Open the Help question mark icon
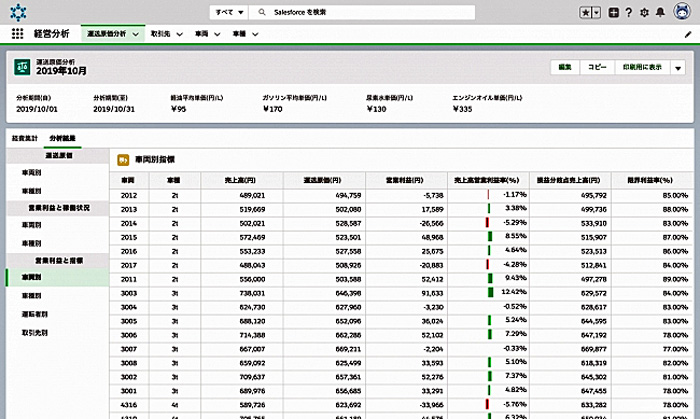 tap(629, 12)
